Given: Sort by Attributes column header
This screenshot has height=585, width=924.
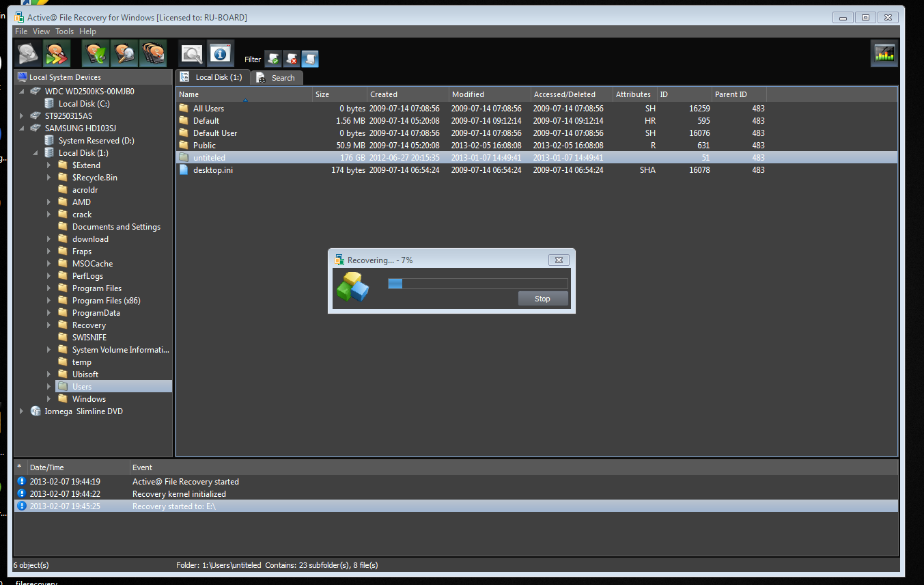Looking at the screenshot, I should [x=634, y=94].
